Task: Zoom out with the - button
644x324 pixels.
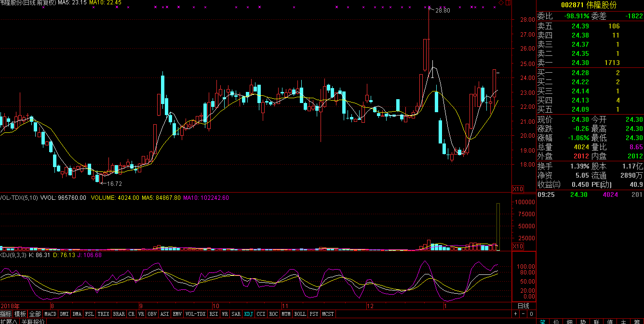Action: click(x=523, y=314)
